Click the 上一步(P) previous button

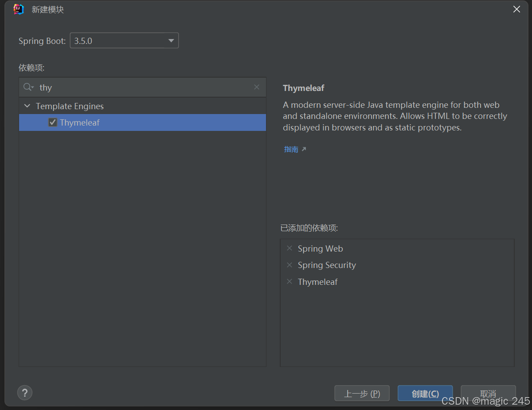(362, 394)
